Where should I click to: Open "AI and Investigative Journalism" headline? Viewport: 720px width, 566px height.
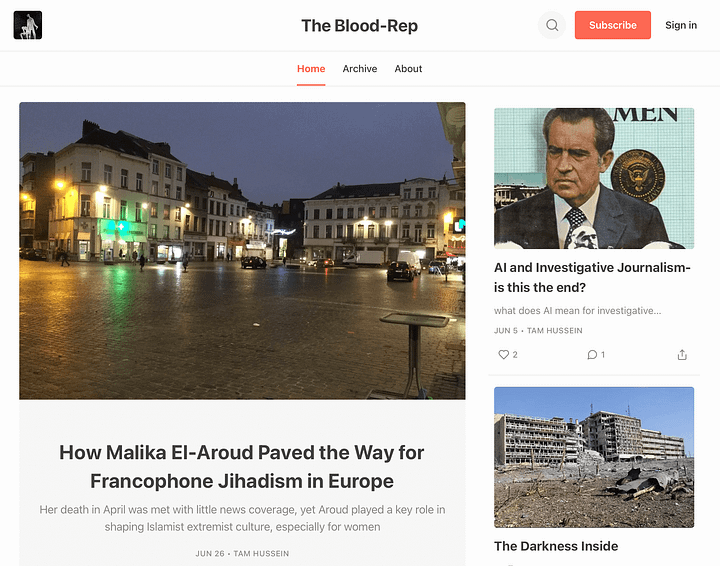pos(592,277)
